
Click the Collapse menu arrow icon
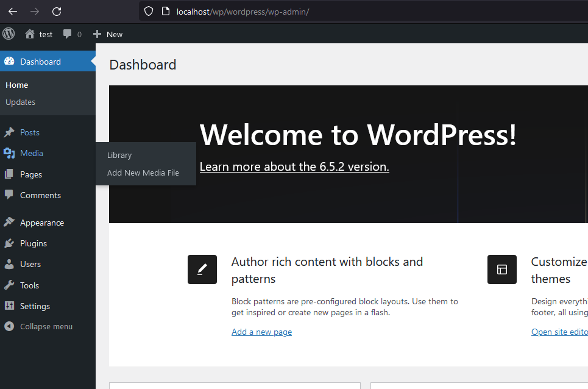pyautogui.click(x=9, y=326)
